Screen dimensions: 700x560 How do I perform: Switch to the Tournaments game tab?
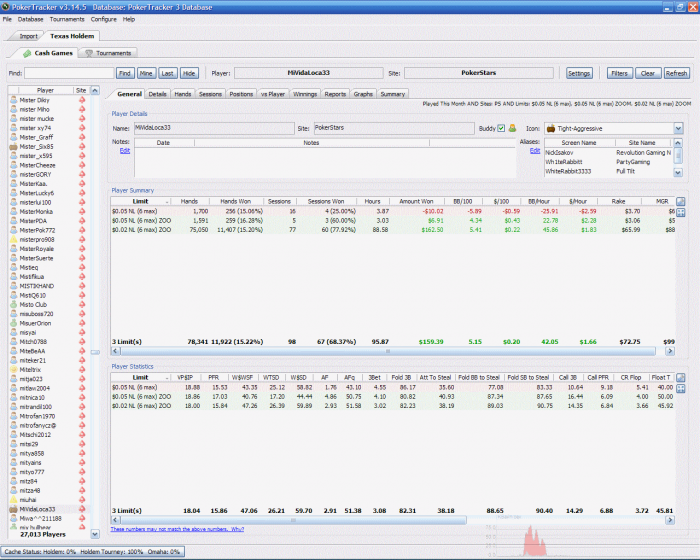[x=108, y=53]
